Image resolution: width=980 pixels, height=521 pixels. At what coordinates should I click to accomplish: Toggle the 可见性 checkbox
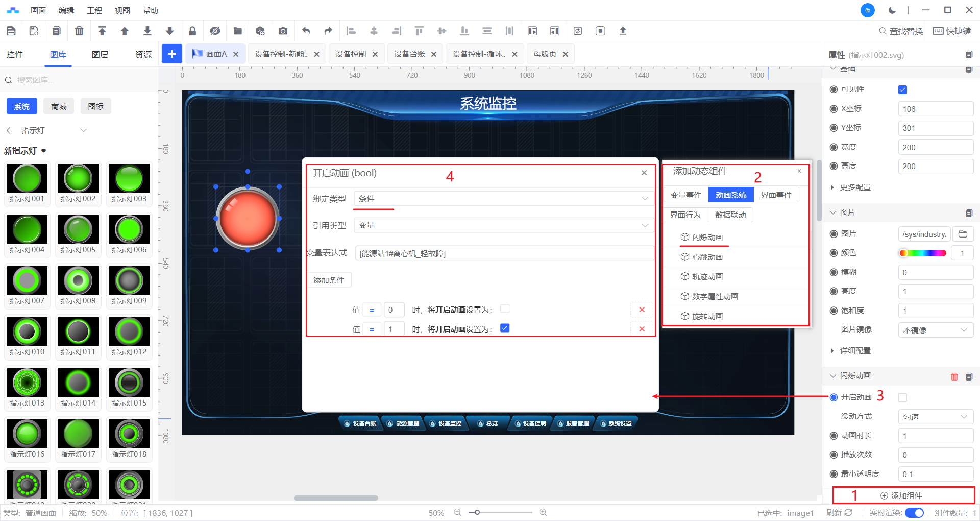(x=902, y=90)
